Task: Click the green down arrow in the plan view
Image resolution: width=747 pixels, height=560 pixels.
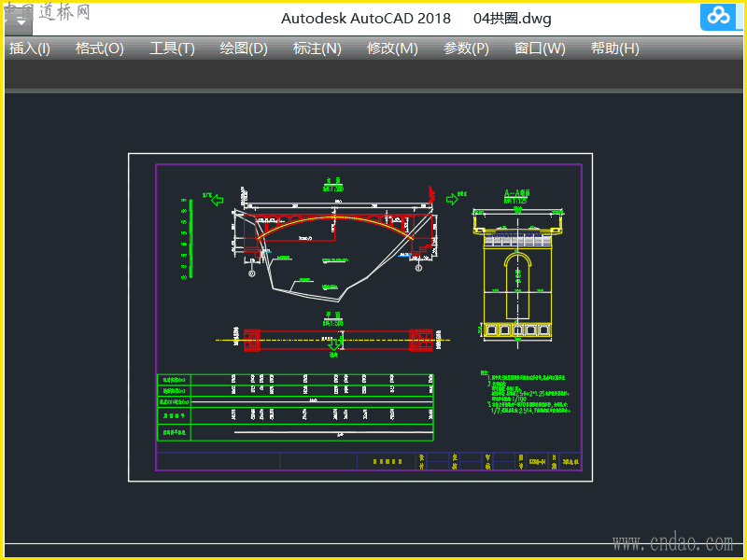Action: point(334,344)
